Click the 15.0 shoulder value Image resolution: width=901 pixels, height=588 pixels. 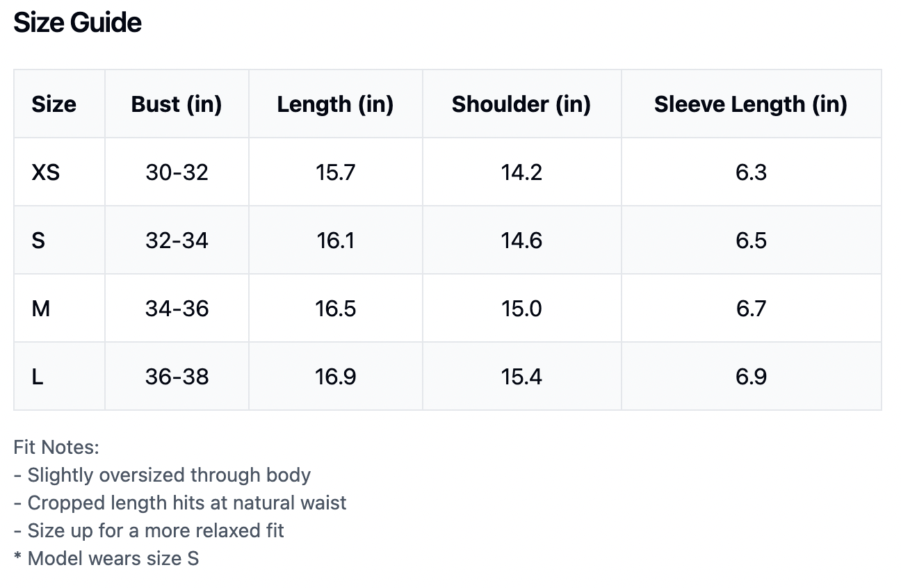tap(521, 309)
